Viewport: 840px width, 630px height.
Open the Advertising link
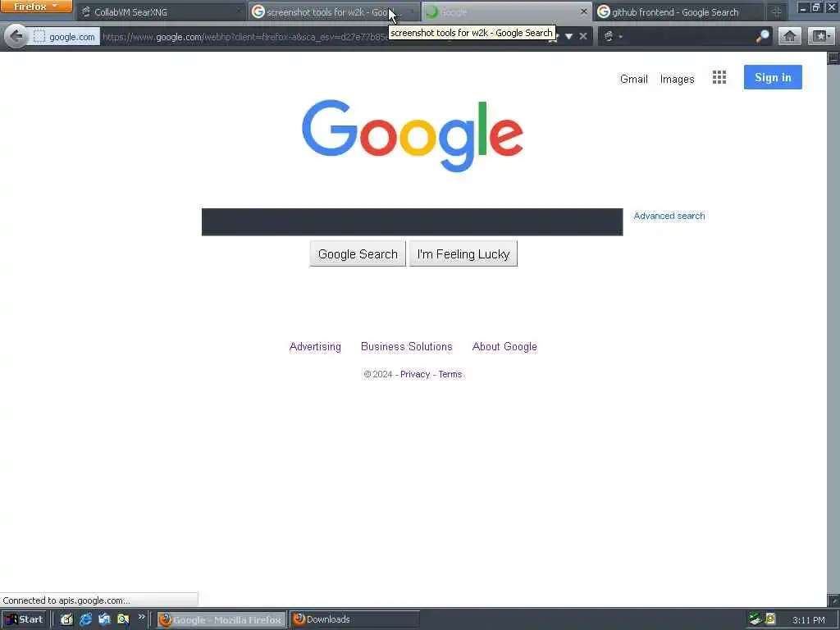[x=315, y=347]
